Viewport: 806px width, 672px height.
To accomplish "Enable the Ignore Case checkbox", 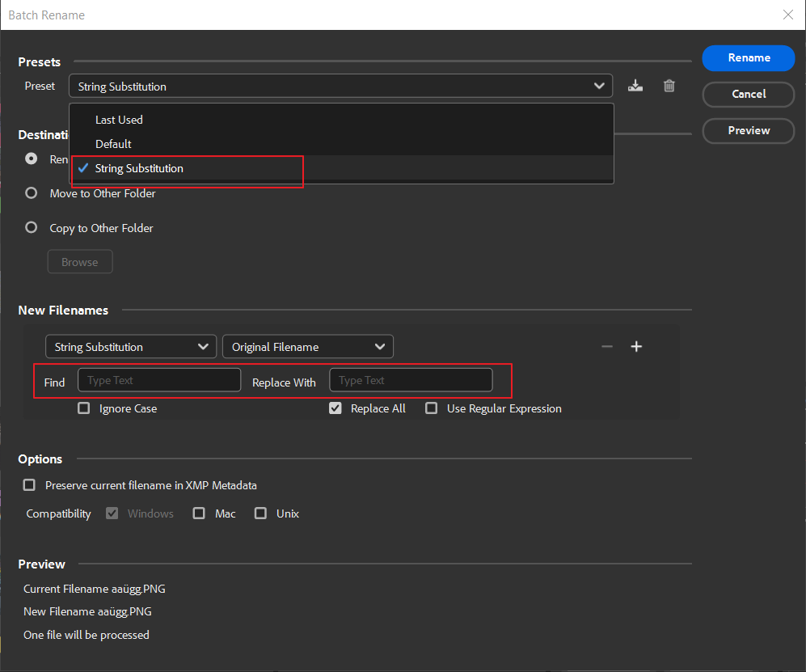I will (x=83, y=408).
